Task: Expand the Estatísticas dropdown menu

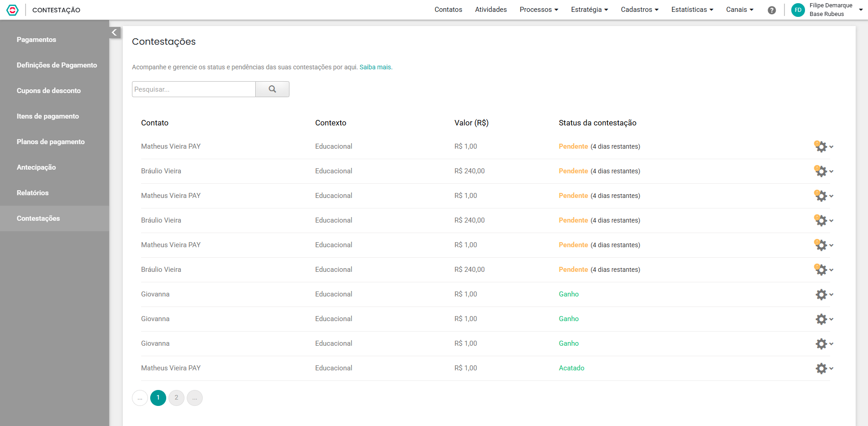Action: pos(692,10)
